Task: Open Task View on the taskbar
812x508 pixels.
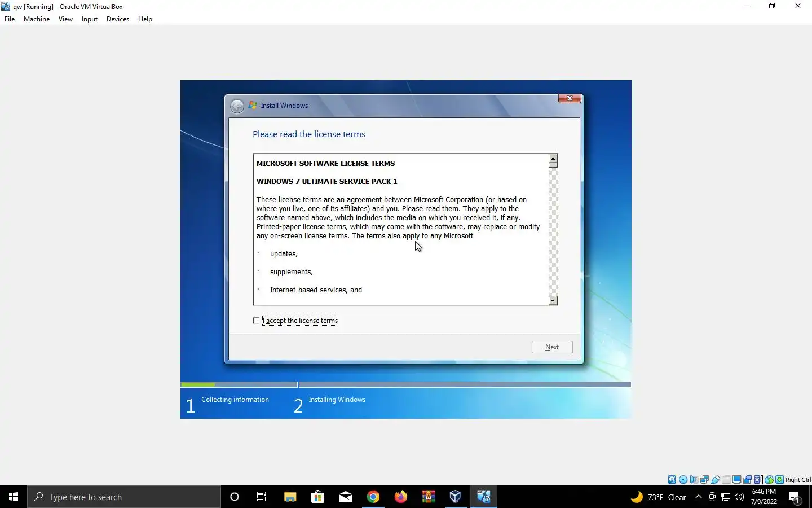Action: pos(262,497)
